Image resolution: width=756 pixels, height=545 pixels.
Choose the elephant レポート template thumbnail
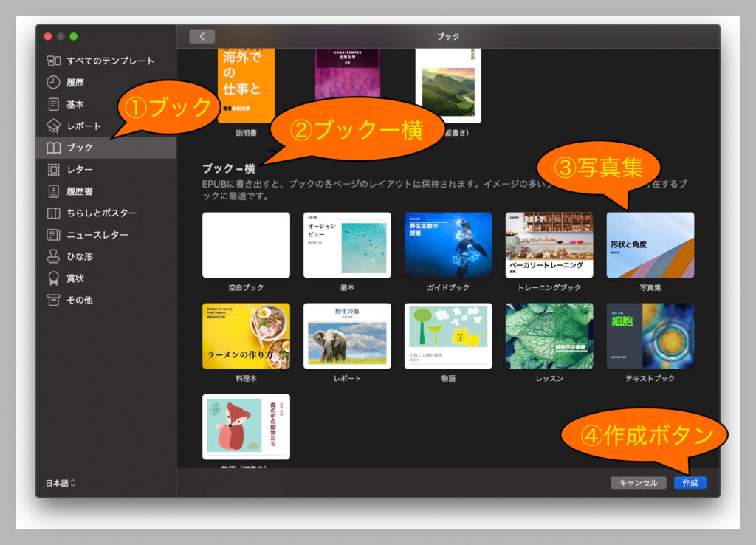pyautogui.click(x=347, y=336)
